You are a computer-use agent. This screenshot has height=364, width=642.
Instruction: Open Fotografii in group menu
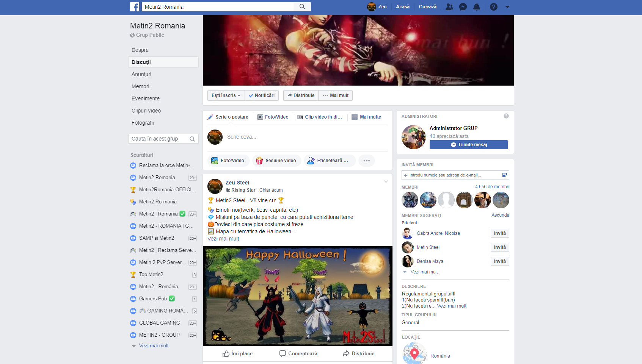click(143, 123)
